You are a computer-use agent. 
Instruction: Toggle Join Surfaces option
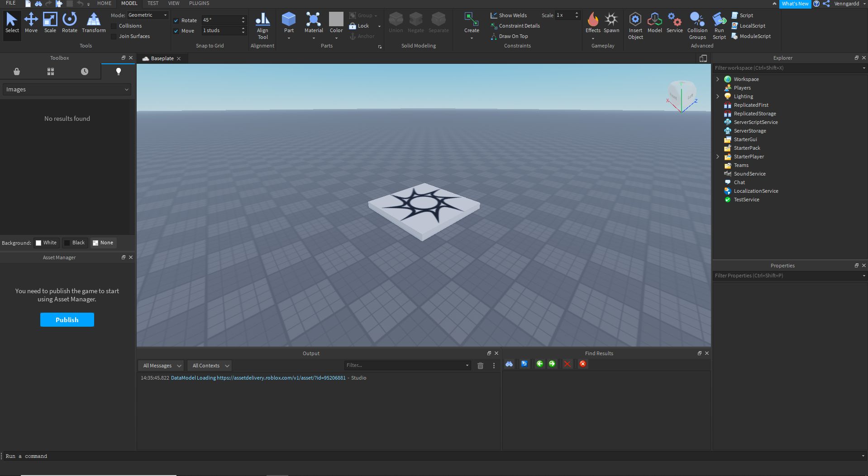(114, 36)
